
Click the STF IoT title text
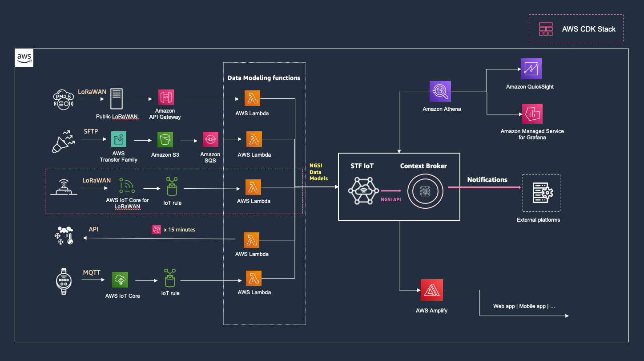pos(362,166)
